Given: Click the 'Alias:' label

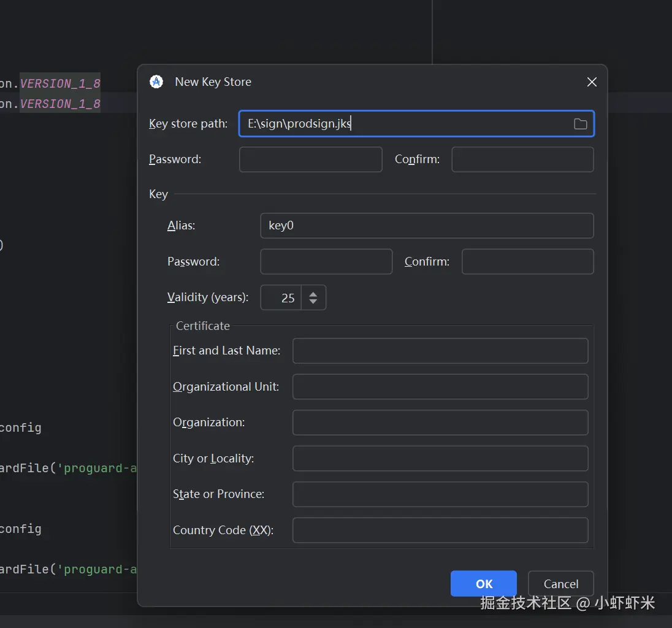Looking at the screenshot, I should tap(181, 226).
